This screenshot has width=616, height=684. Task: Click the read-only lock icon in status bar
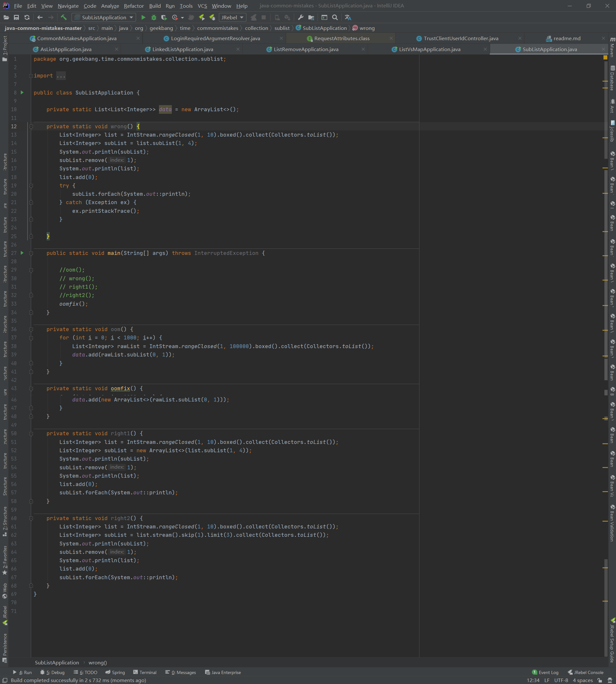click(x=600, y=680)
